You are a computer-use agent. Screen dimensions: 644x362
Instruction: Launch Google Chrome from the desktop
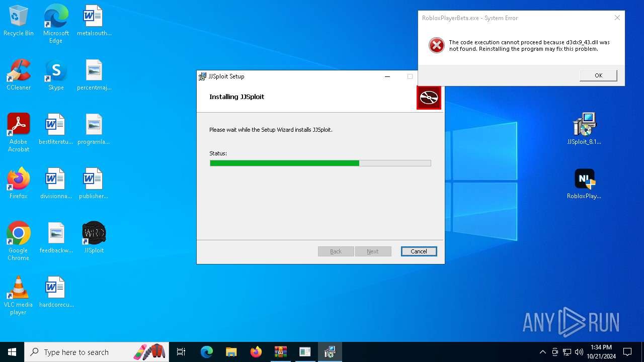click(19, 241)
